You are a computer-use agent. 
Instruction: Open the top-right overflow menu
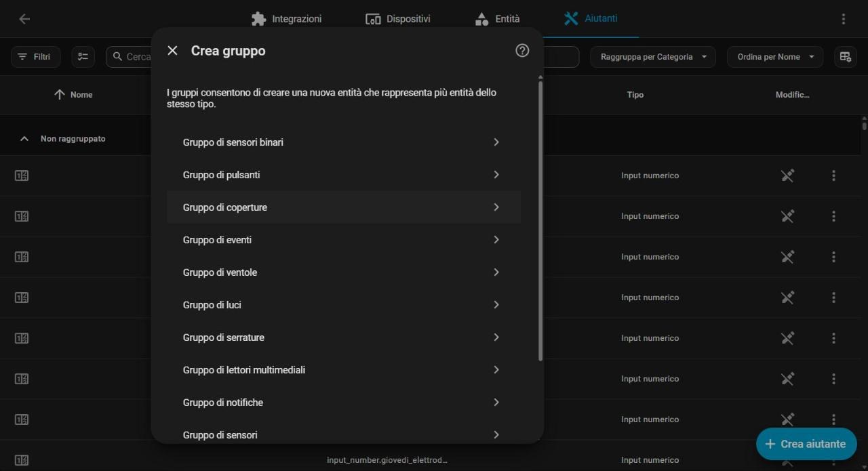tap(844, 19)
